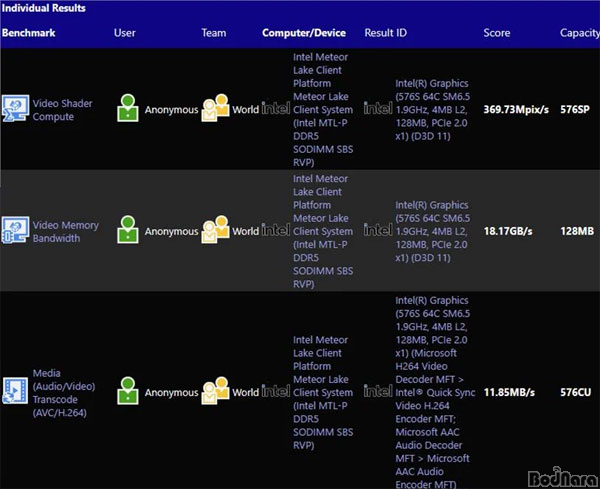The image size is (600, 489).
Task: Click the Anonymous user name in Media Transcode row
Action: [x=171, y=393]
